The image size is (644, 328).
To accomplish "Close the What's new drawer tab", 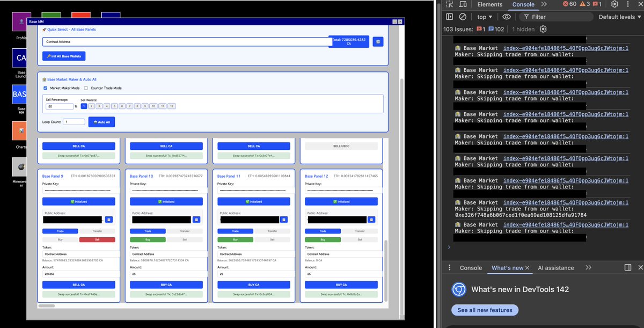I will 528,268.
